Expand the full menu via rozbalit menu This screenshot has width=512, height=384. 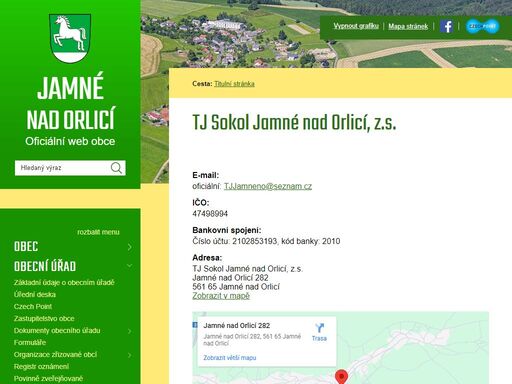click(x=98, y=232)
